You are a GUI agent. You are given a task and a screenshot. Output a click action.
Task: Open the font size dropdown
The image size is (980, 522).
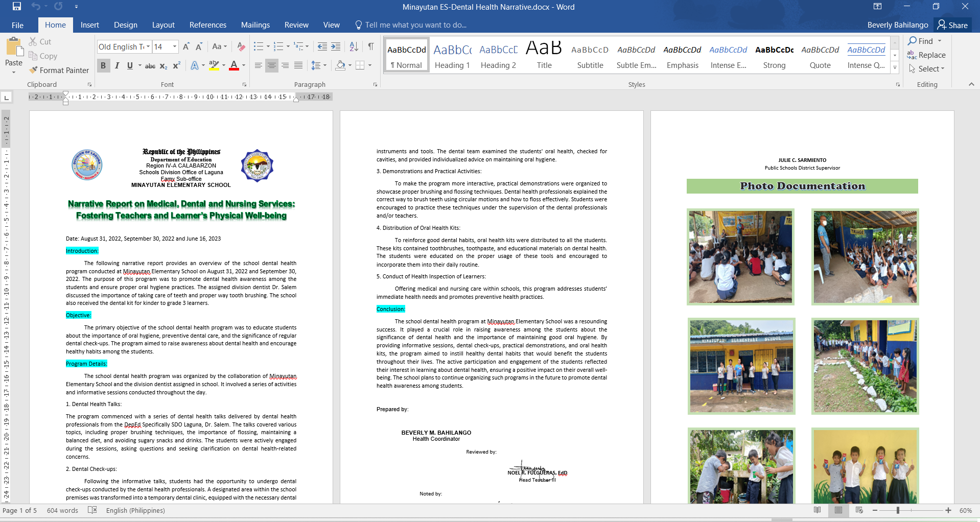point(175,46)
